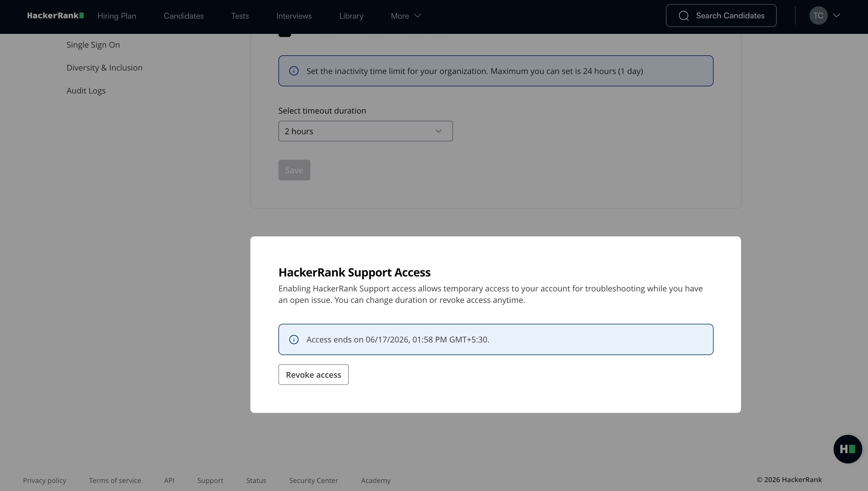
Task: Click the search magnifier icon
Action: [683, 15]
